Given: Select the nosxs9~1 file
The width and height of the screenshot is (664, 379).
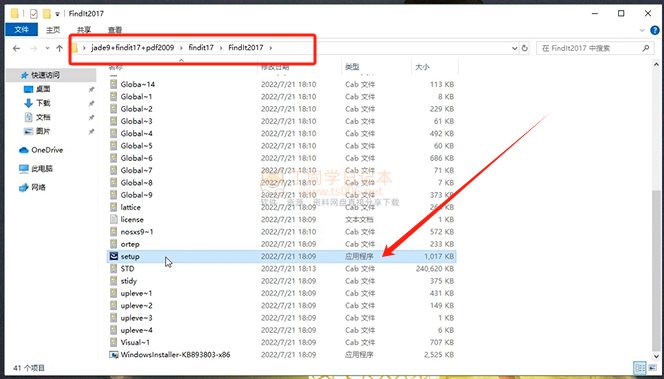Looking at the screenshot, I should point(137,232).
